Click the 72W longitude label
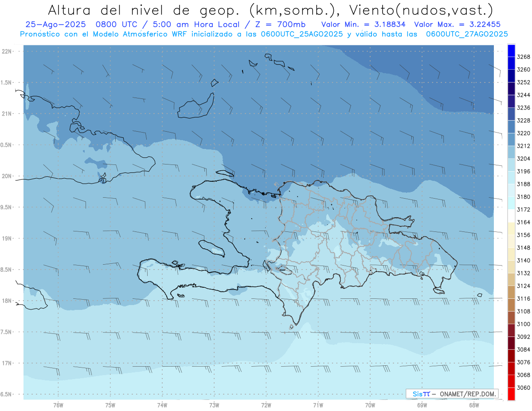This screenshot has width=532, height=411. tap(266, 405)
